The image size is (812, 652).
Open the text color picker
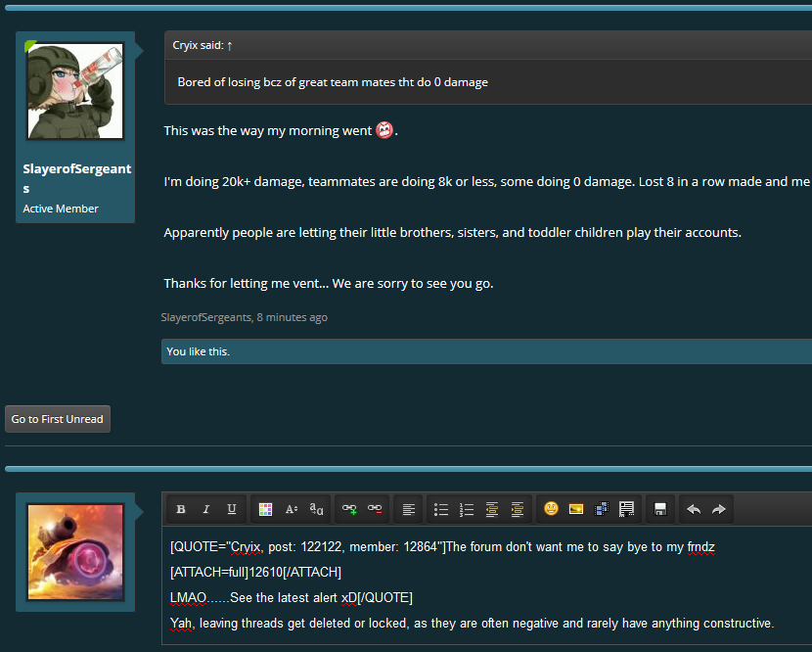[x=265, y=509]
